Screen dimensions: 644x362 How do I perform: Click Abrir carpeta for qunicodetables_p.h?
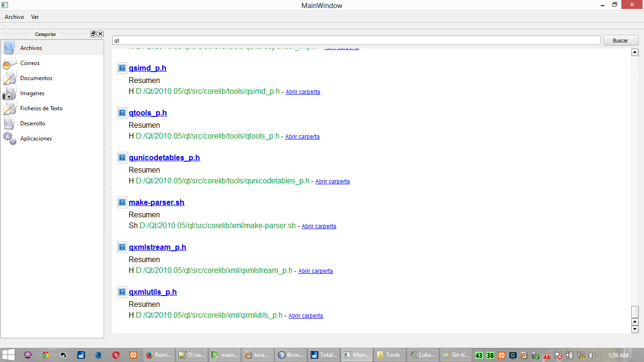(332, 181)
